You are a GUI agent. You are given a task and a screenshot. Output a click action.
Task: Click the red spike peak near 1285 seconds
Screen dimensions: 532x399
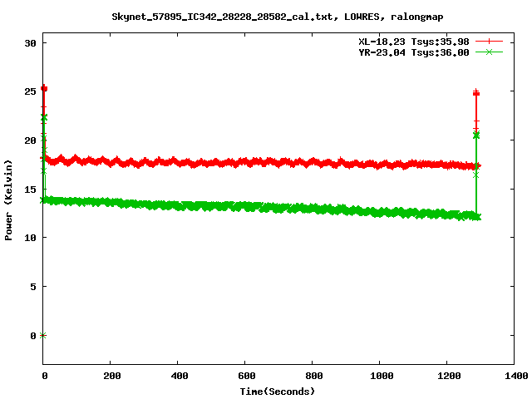(x=476, y=92)
